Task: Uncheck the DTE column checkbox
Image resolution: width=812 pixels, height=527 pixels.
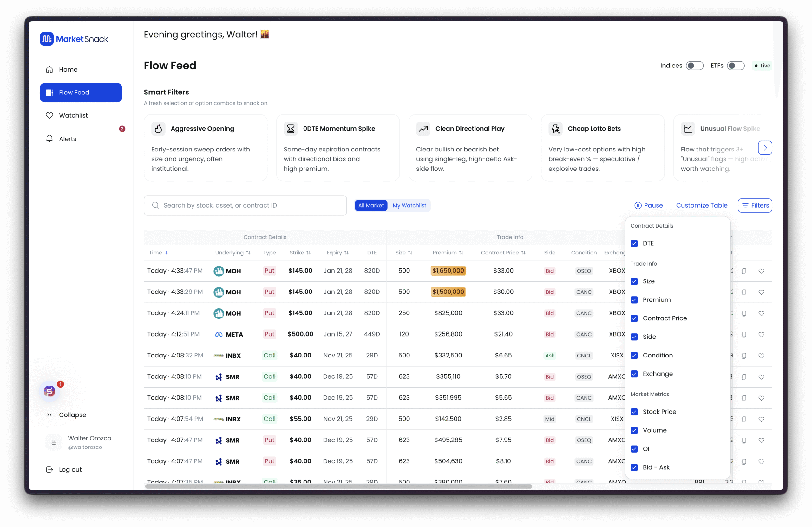Action: 634,243
